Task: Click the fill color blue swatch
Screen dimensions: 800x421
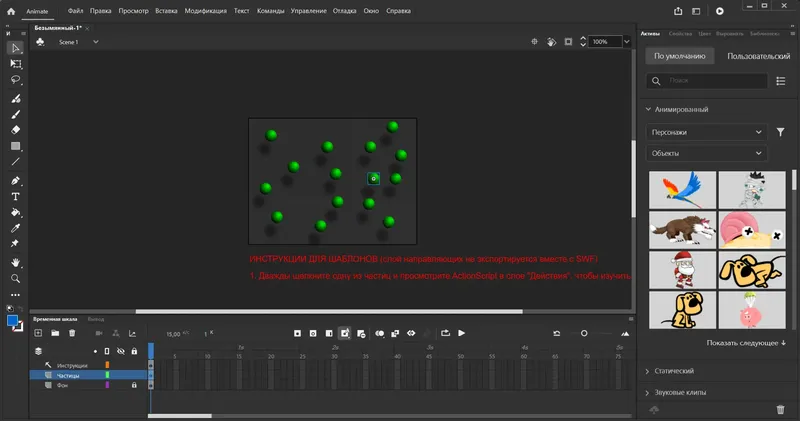Action: 12,321
